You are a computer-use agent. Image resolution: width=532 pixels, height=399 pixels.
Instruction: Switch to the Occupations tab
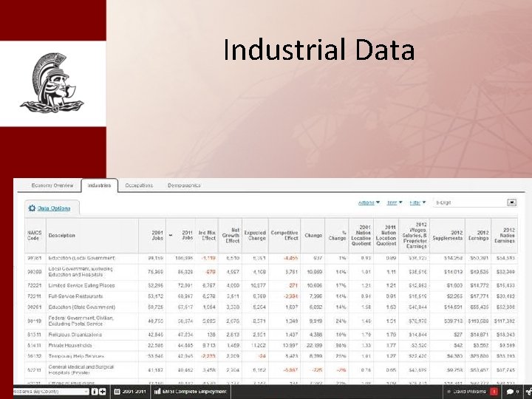click(x=139, y=185)
